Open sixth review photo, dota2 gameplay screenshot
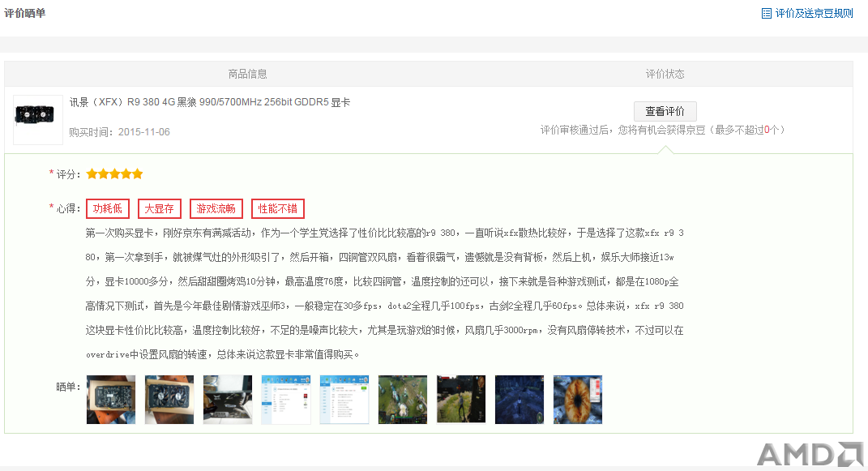868x471 pixels. (x=403, y=400)
